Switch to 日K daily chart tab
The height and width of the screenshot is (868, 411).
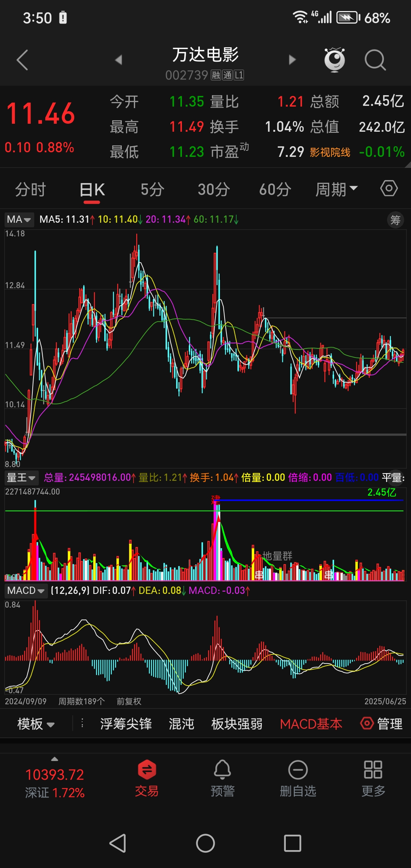pos(92,189)
